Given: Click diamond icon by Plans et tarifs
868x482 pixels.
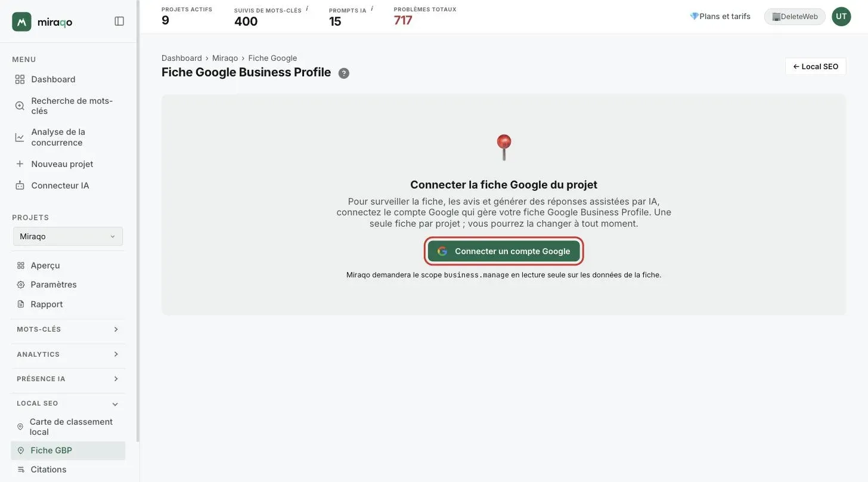Looking at the screenshot, I should 694,17.
